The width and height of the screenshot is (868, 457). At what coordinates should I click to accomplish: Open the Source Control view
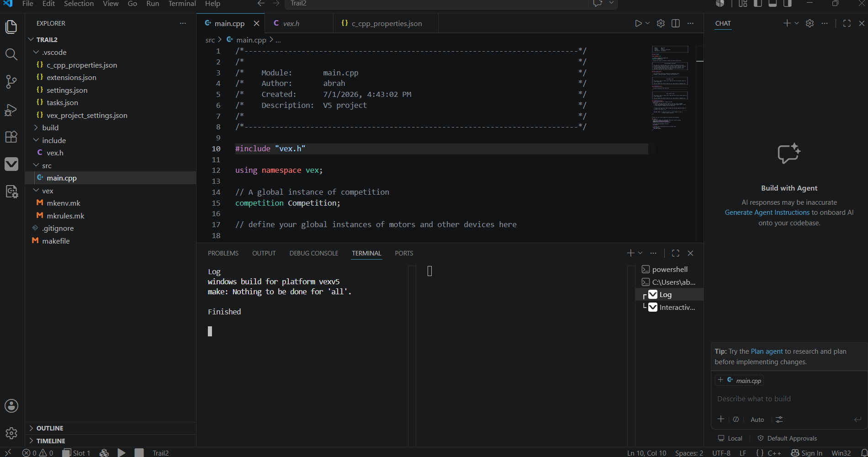pos(11,82)
